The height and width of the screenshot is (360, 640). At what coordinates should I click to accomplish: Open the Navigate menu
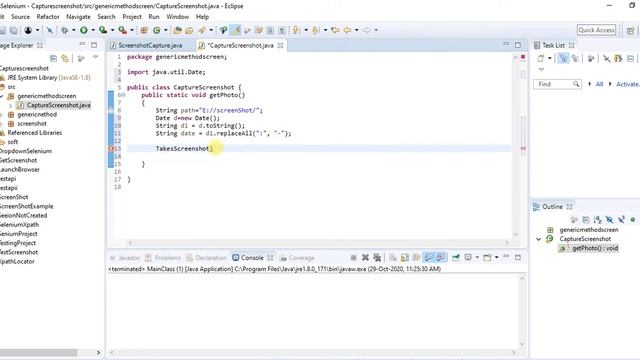(x=78, y=17)
